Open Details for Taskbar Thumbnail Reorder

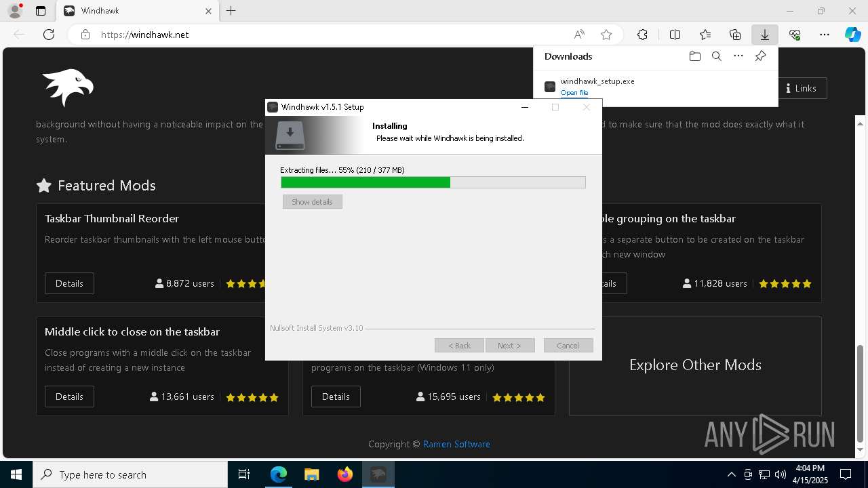[x=69, y=283]
